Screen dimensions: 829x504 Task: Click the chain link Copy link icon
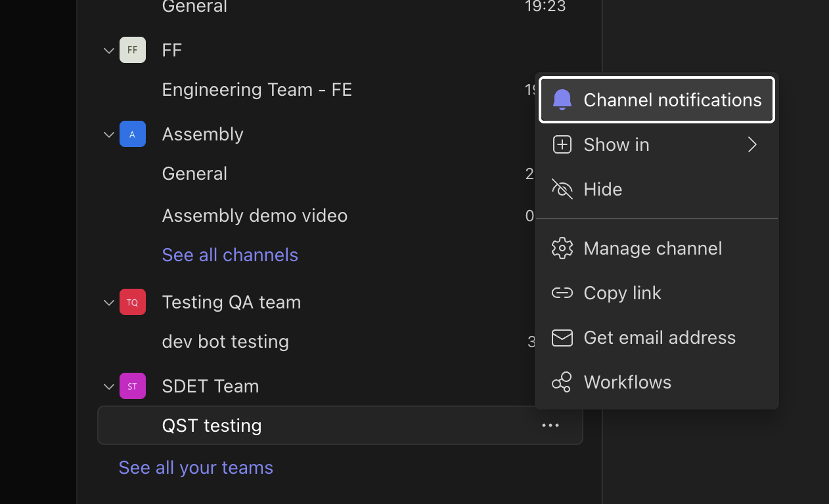562,293
